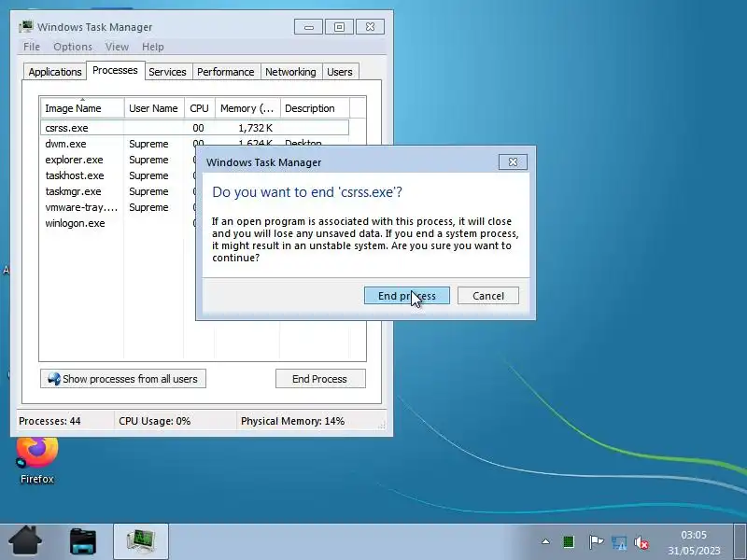Open the Options menu
This screenshot has height=560, width=747.
73,47
